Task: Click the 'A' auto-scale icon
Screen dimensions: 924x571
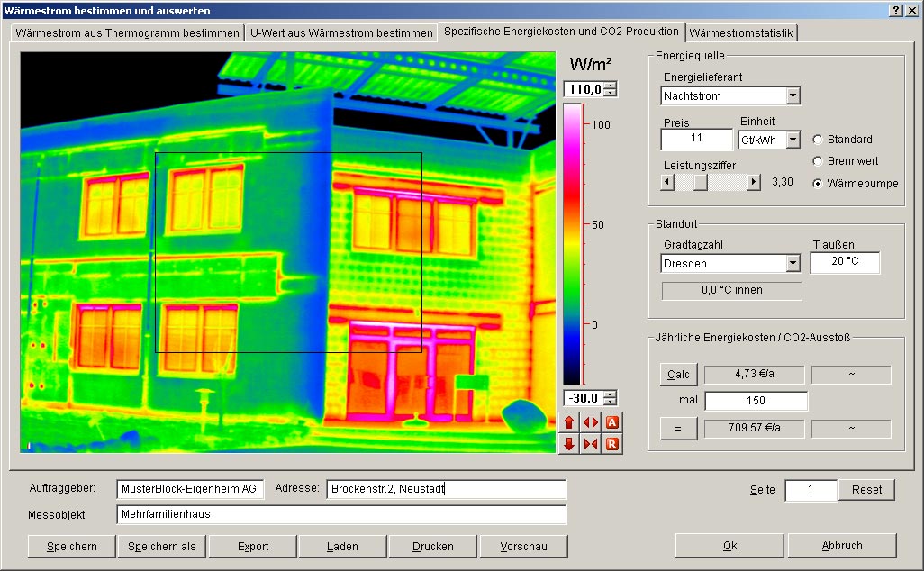Action: pyautogui.click(x=612, y=422)
